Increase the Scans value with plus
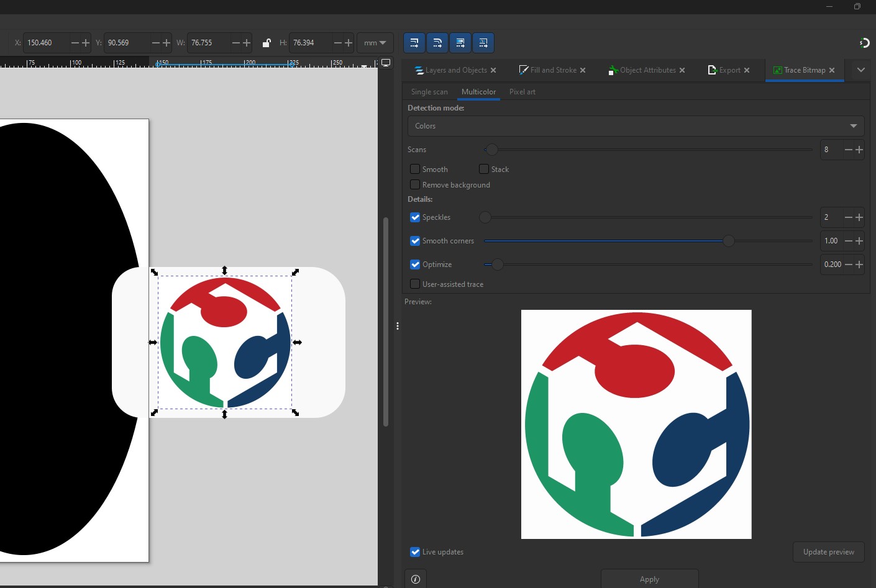Viewport: 876px width, 588px height. (x=859, y=150)
